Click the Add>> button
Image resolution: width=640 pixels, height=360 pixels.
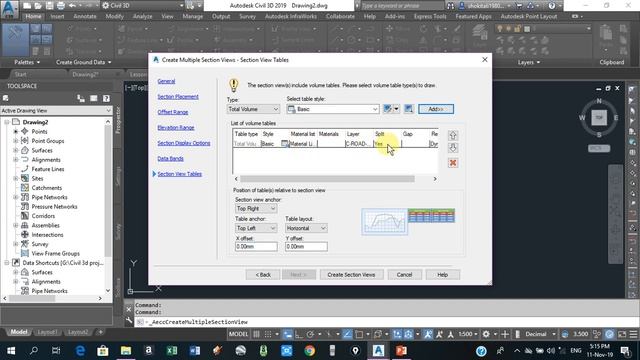[x=436, y=109]
